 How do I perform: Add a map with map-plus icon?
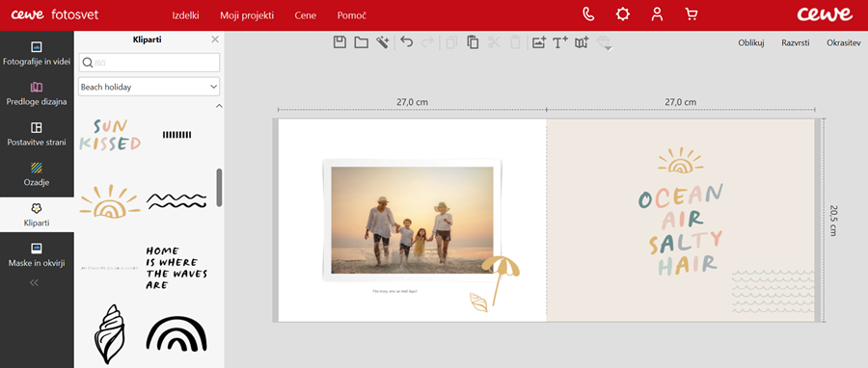click(582, 42)
